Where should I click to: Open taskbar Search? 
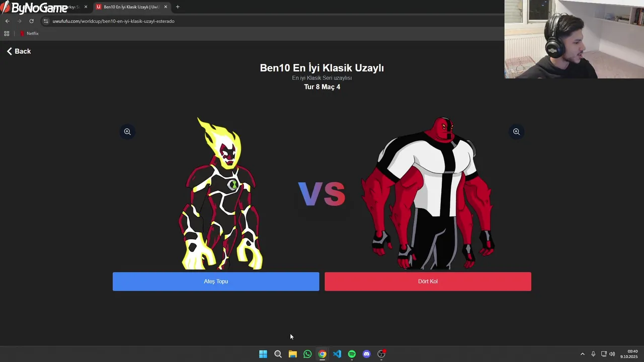278,354
